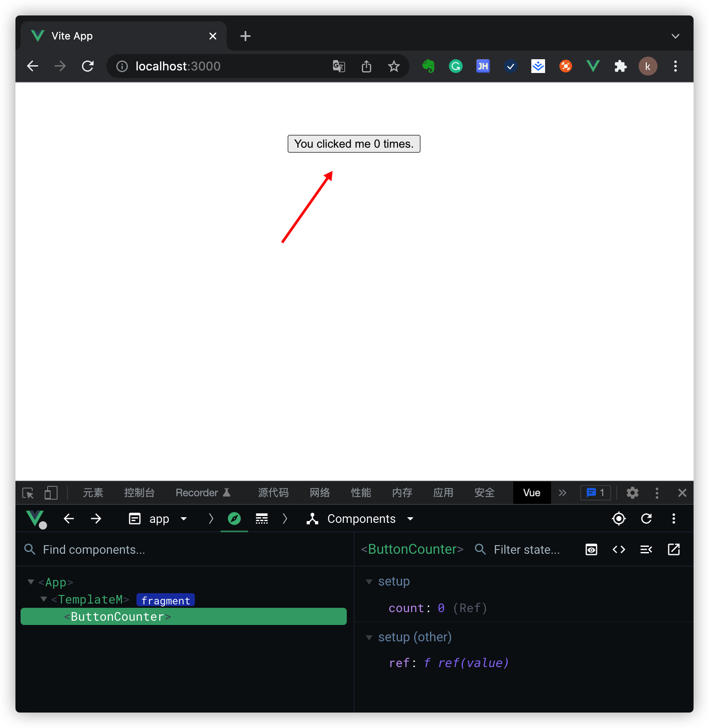Open the Recorder tab
The width and height of the screenshot is (709, 728).
[x=203, y=493]
